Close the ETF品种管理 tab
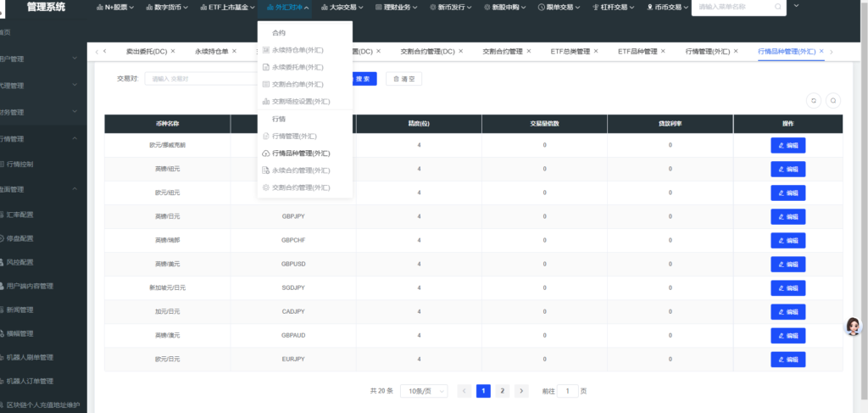Image resolution: width=868 pixels, height=413 pixels. pos(663,51)
